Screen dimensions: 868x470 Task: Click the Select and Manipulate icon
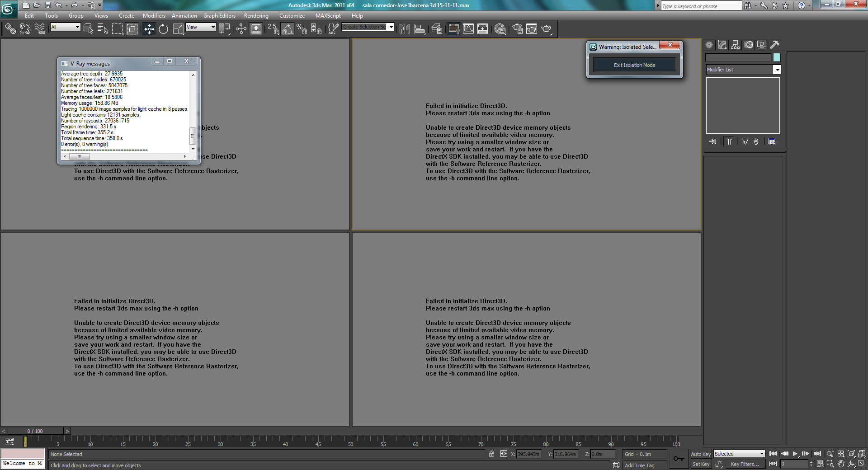[x=241, y=29]
